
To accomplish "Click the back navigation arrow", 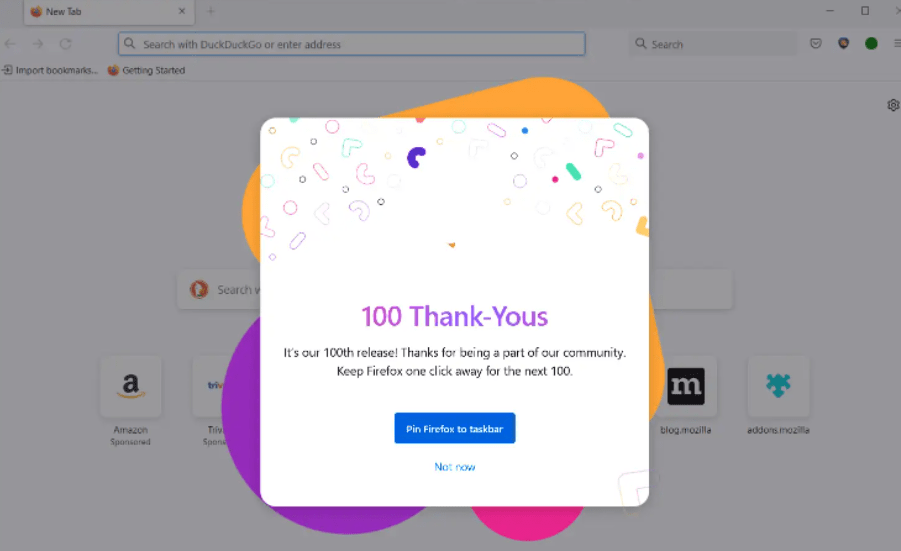I will (11, 44).
